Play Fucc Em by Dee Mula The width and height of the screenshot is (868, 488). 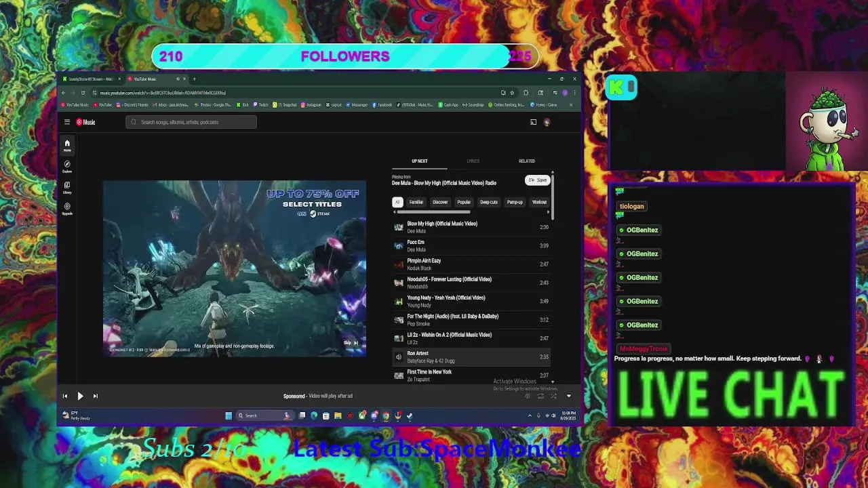[x=471, y=245]
